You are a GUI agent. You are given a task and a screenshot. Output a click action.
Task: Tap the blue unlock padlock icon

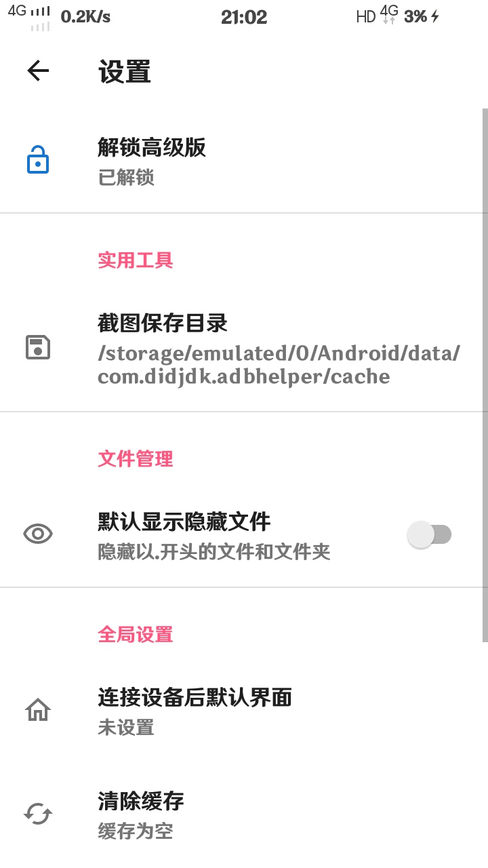pyautogui.click(x=38, y=161)
